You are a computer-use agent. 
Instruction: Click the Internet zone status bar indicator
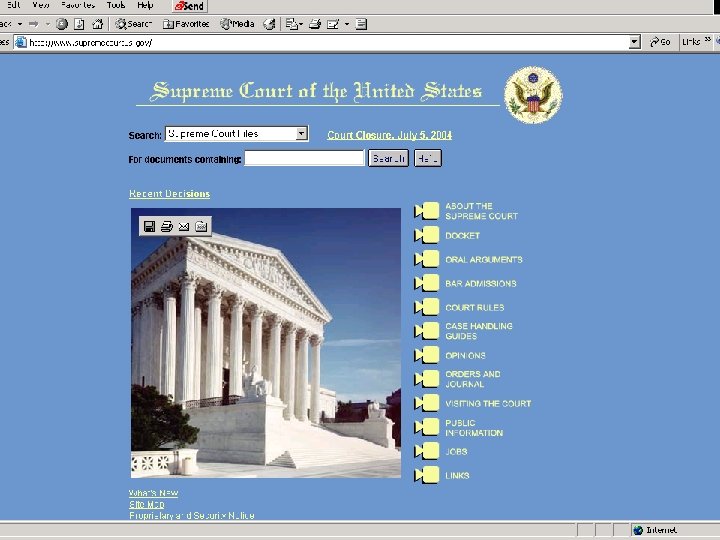pyautogui.click(x=654, y=530)
